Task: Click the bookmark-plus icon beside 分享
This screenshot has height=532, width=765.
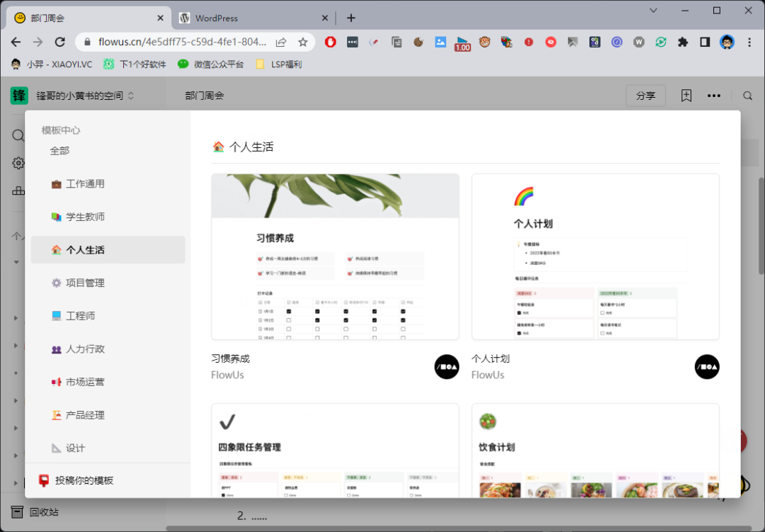Action: tap(686, 96)
